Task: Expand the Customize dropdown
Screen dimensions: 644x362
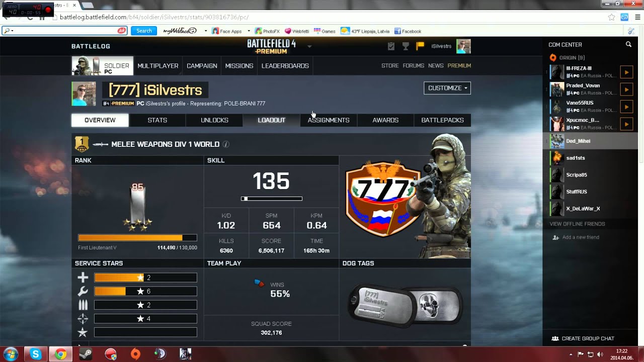Action: (x=447, y=88)
